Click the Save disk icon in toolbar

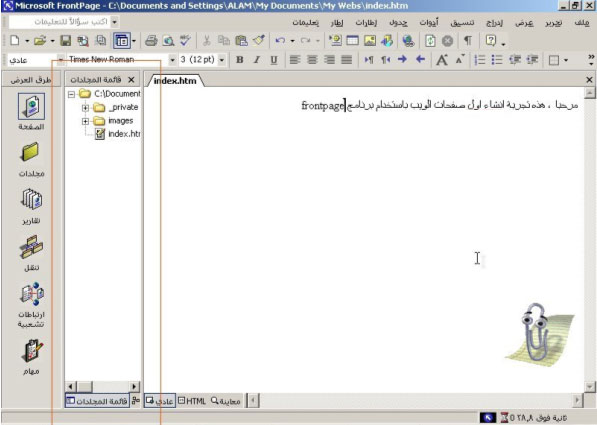(66, 40)
